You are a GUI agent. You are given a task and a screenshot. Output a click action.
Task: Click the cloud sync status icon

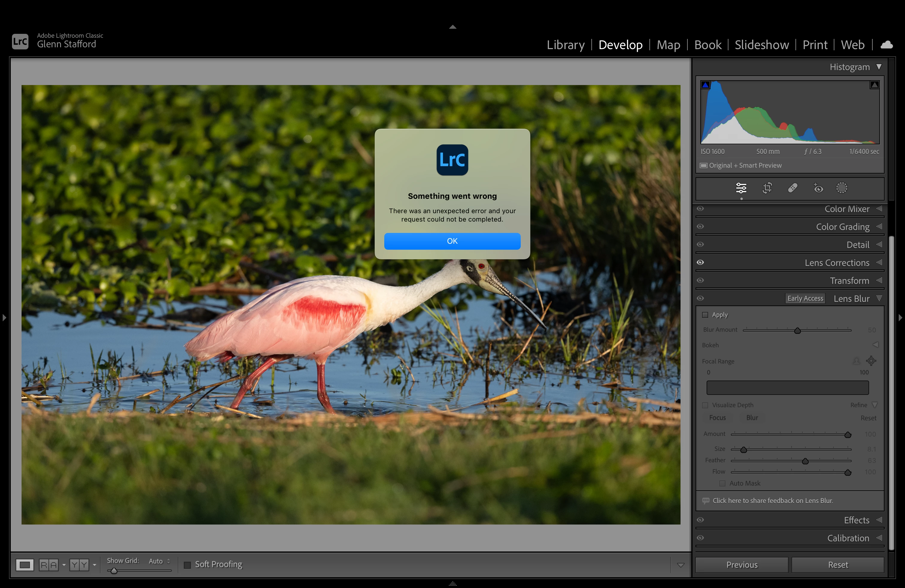[886, 45]
